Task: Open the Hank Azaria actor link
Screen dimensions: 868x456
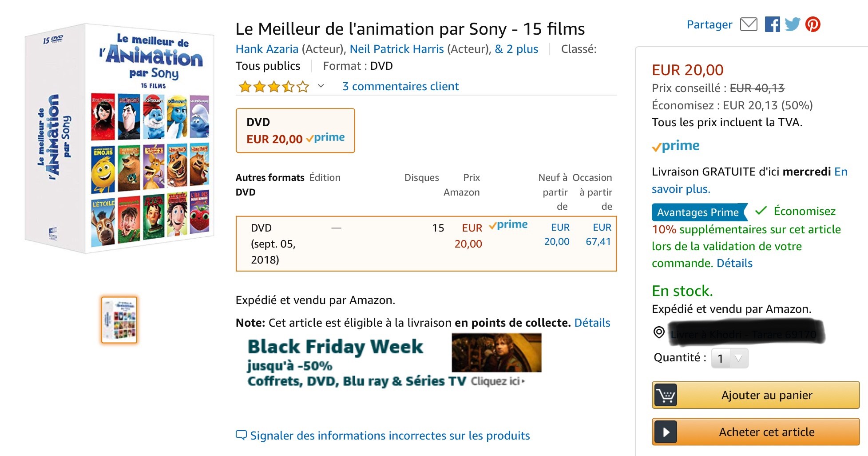Action: click(267, 49)
